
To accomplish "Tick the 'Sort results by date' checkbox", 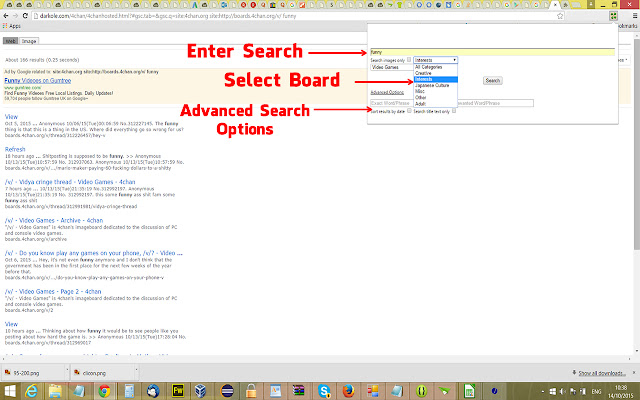I will tap(409, 111).
